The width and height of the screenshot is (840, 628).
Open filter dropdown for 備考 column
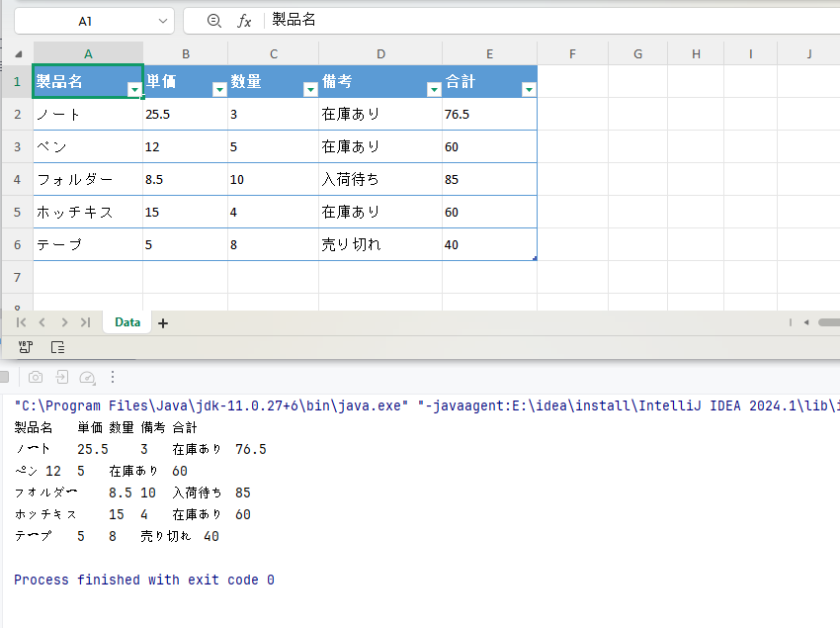point(434,90)
